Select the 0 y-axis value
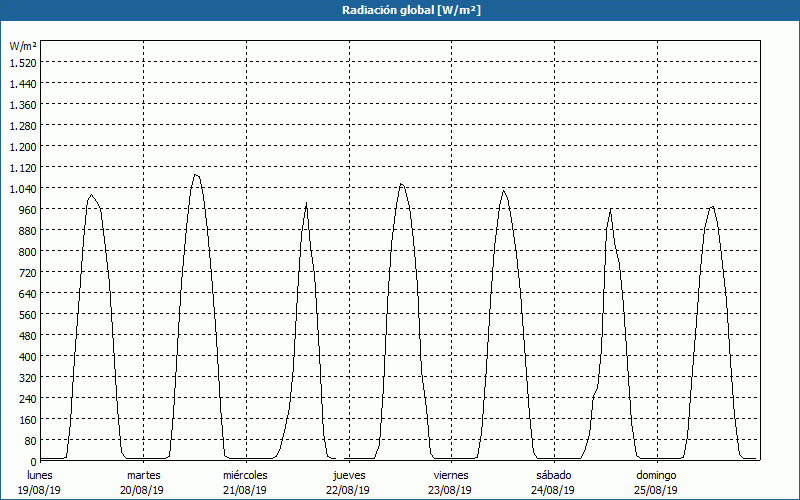The width and height of the screenshot is (800, 500). tap(34, 462)
